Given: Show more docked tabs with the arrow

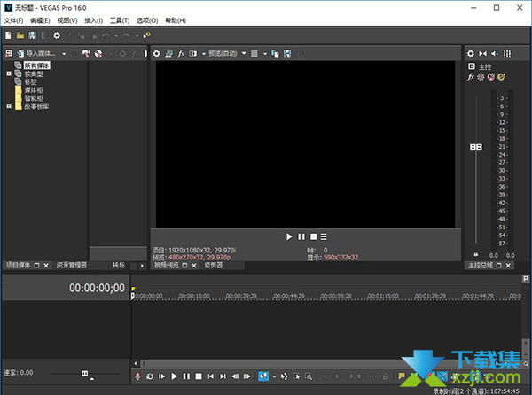Looking at the screenshot, I should click(x=142, y=266).
